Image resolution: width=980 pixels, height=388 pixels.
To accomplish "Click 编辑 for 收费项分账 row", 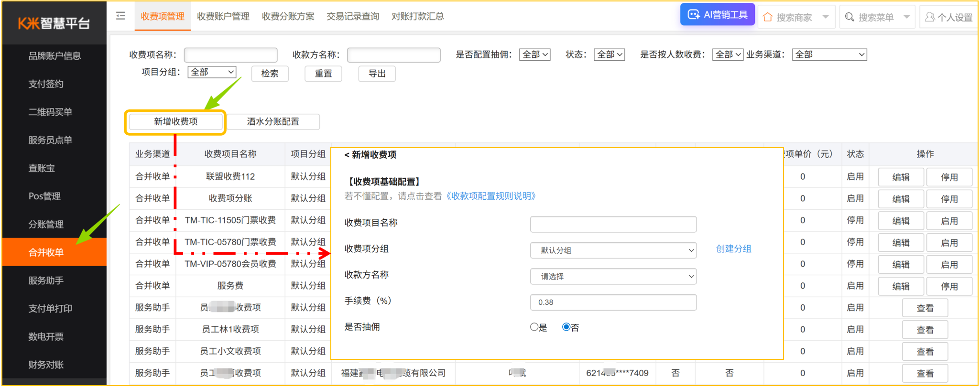I will pyautogui.click(x=901, y=199).
